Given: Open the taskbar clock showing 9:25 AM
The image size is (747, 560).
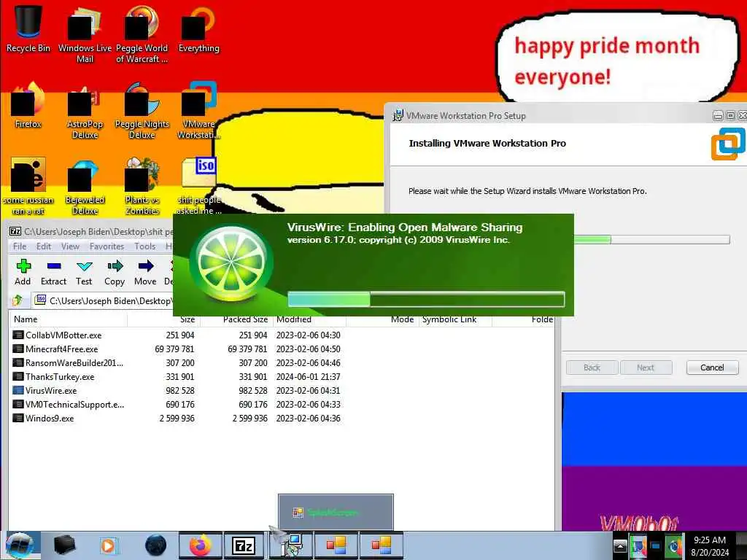Looking at the screenshot, I should coord(710,546).
